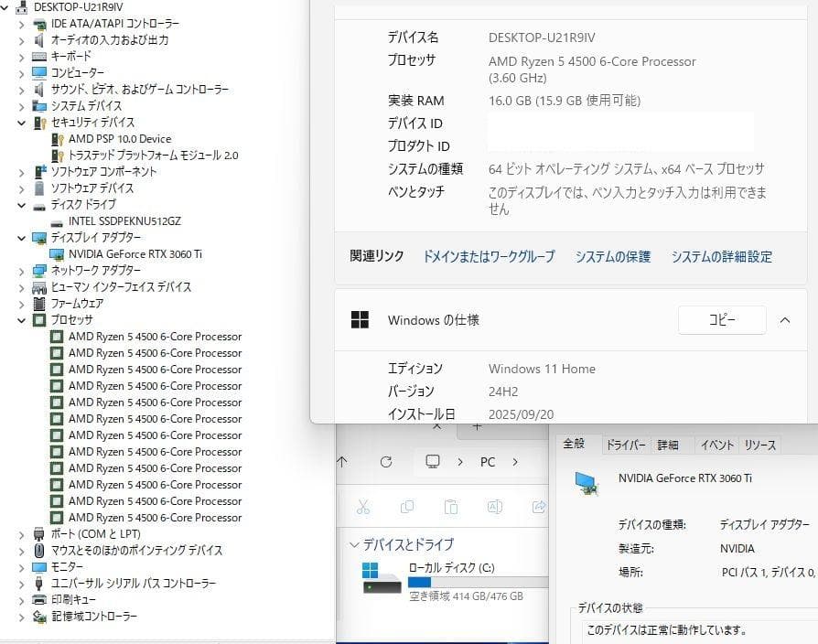Select the Cut icon in File Explorer toolbar
818x644 pixels.
coord(362,507)
